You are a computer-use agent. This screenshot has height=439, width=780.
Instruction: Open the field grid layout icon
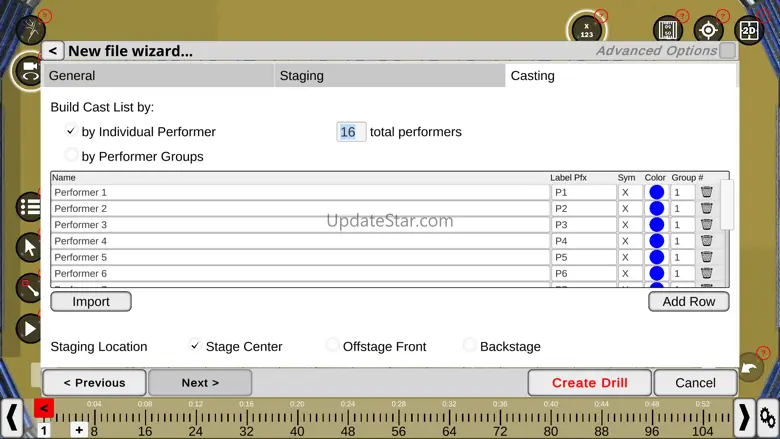click(x=668, y=30)
